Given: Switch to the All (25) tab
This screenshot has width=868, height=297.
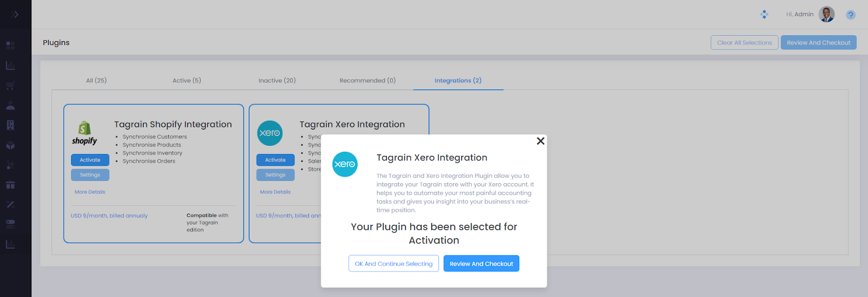Looking at the screenshot, I should 97,80.
